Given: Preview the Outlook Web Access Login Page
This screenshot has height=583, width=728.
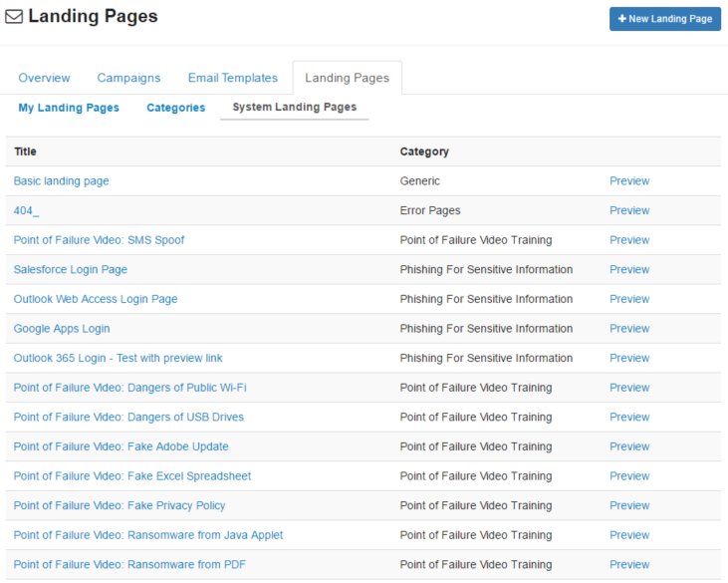Looking at the screenshot, I should (629, 299).
